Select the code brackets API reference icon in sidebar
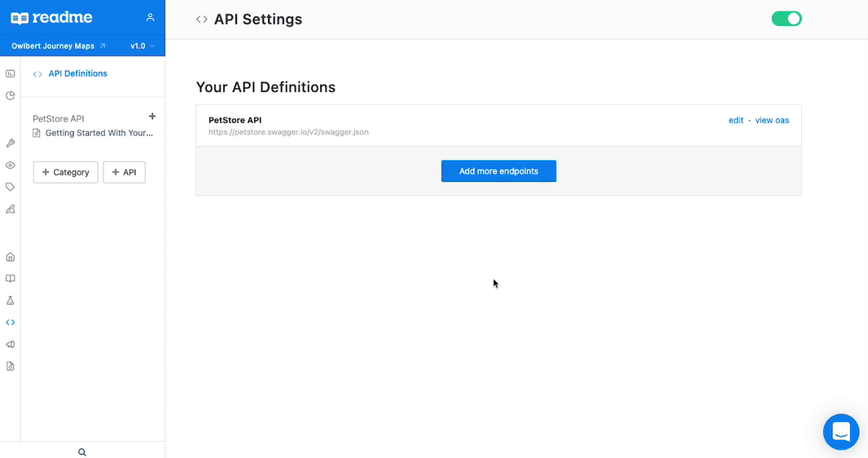 pyautogui.click(x=10, y=323)
